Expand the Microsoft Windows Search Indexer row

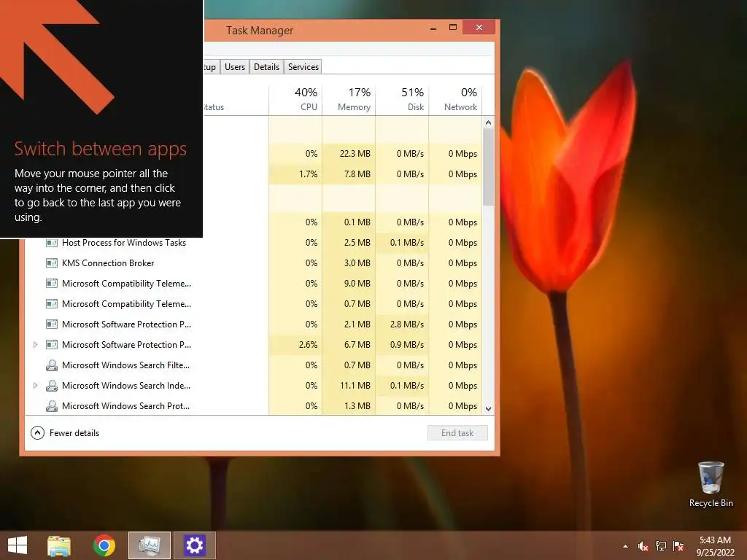point(35,386)
